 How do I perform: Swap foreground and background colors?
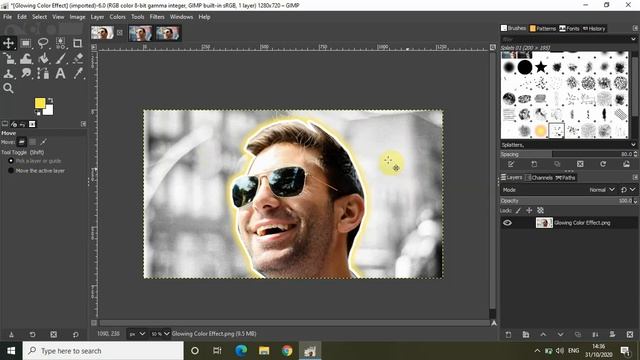click(x=51, y=100)
